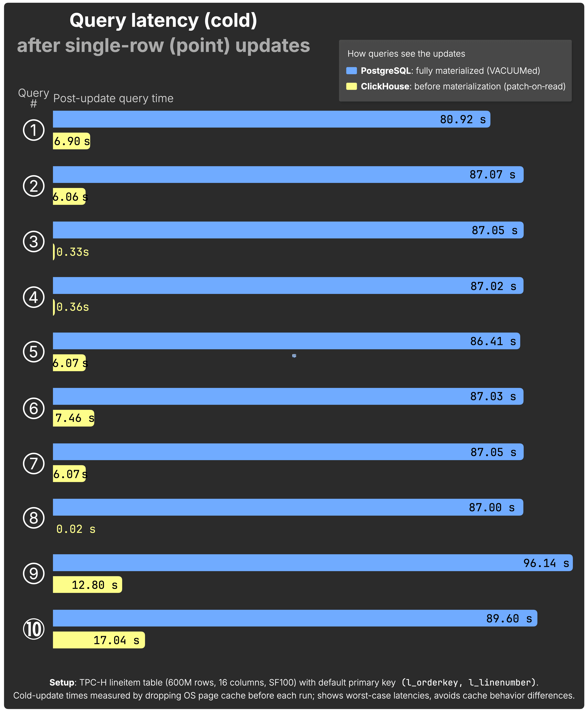Click the 'Query latency (cold)' title

pyautogui.click(x=163, y=20)
